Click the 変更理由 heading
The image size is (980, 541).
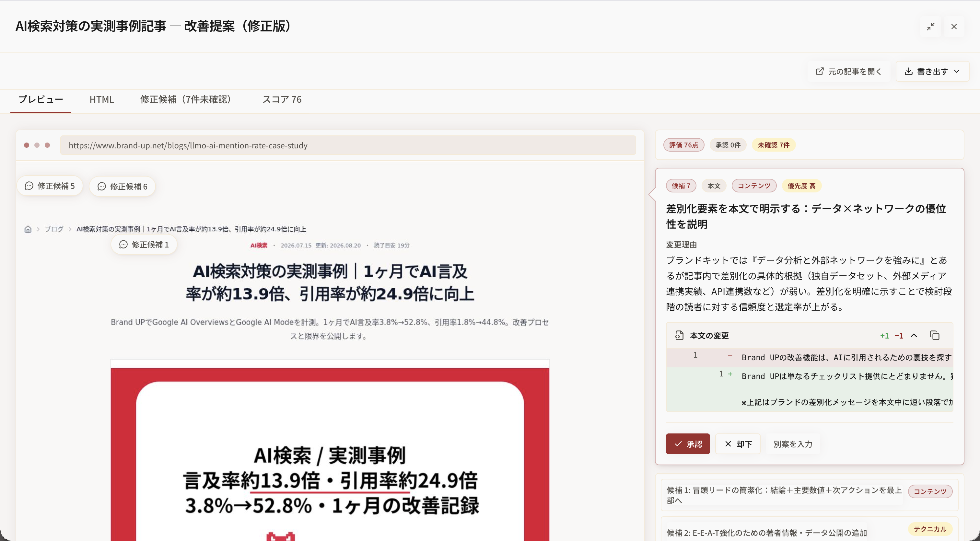point(681,245)
